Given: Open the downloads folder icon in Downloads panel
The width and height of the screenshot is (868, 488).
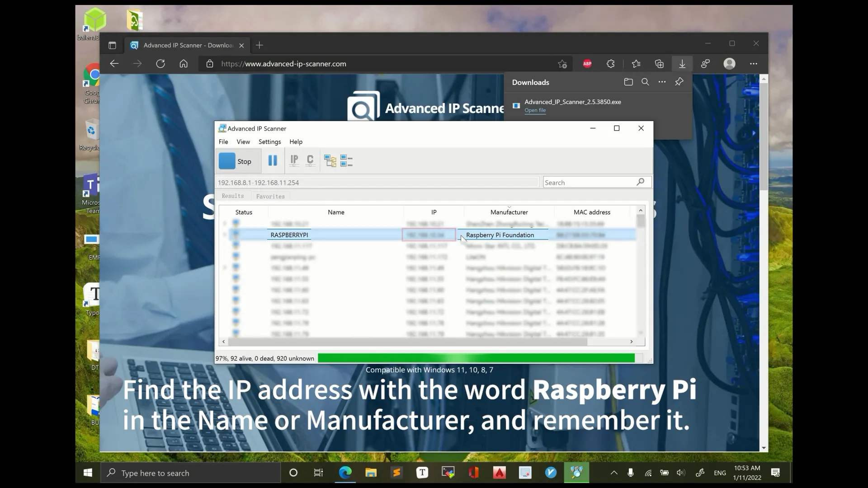Looking at the screenshot, I should pyautogui.click(x=628, y=82).
